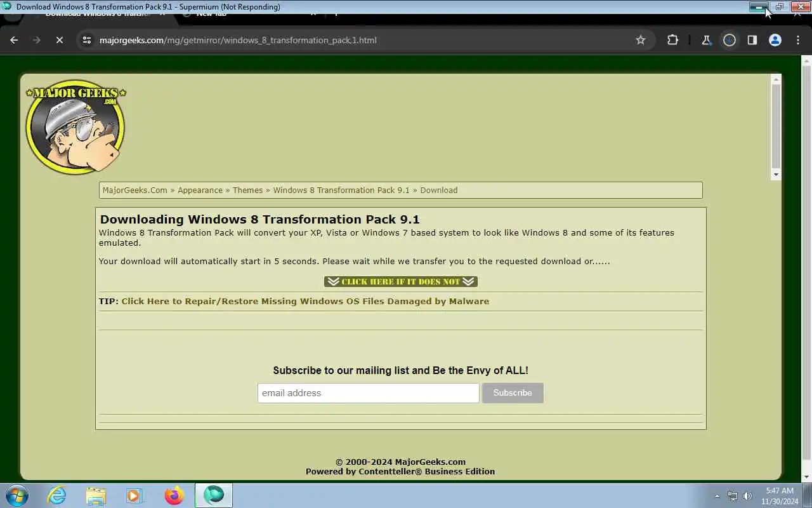The height and width of the screenshot is (508, 812).
Task: Click the ad frame scrollbar thumb
Action: [776, 126]
